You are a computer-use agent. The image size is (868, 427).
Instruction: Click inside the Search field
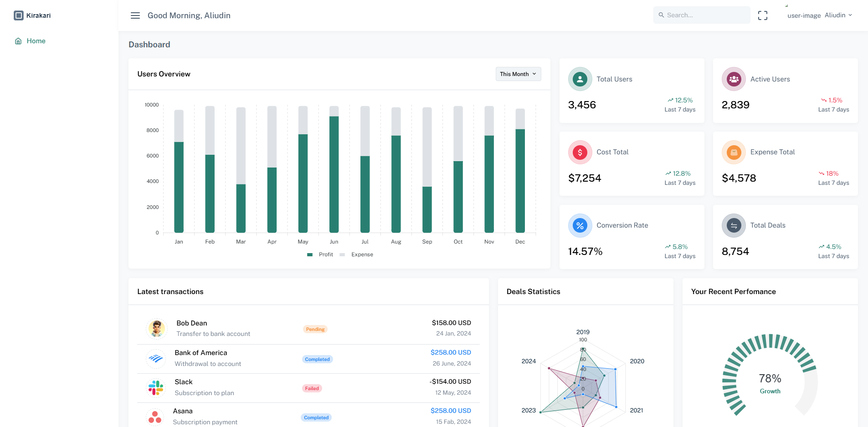[702, 15]
